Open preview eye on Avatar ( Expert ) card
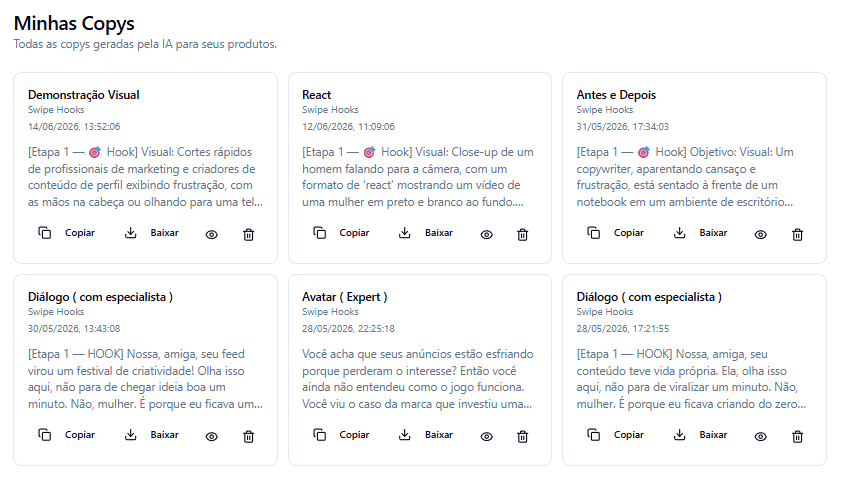The image size is (843, 483). (487, 436)
